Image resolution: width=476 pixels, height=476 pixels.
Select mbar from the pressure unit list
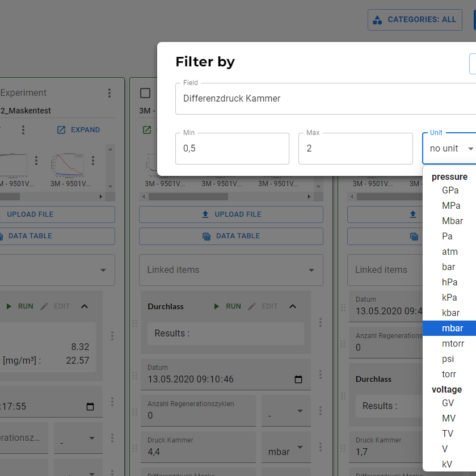452,328
